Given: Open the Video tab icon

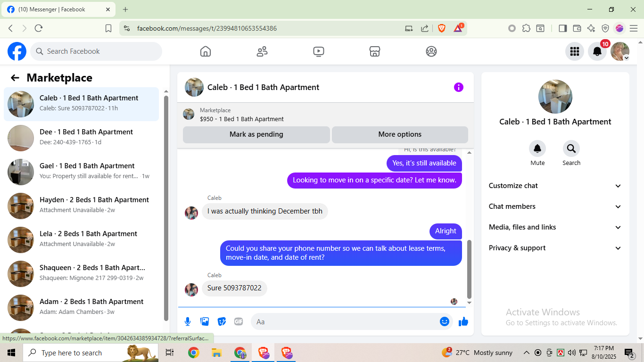Looking at the screenshot, I should (319, 51).
